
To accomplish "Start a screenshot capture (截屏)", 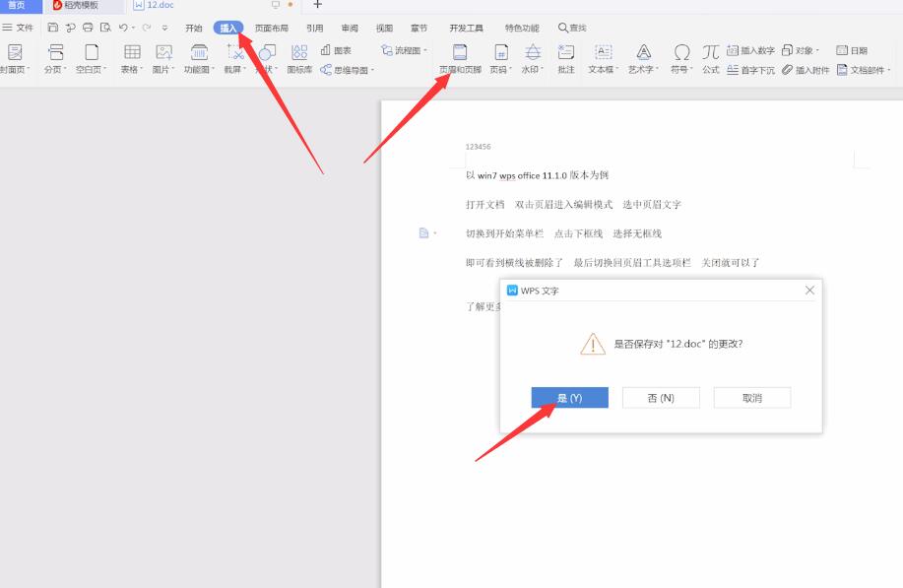I will (x=235, y=59).
